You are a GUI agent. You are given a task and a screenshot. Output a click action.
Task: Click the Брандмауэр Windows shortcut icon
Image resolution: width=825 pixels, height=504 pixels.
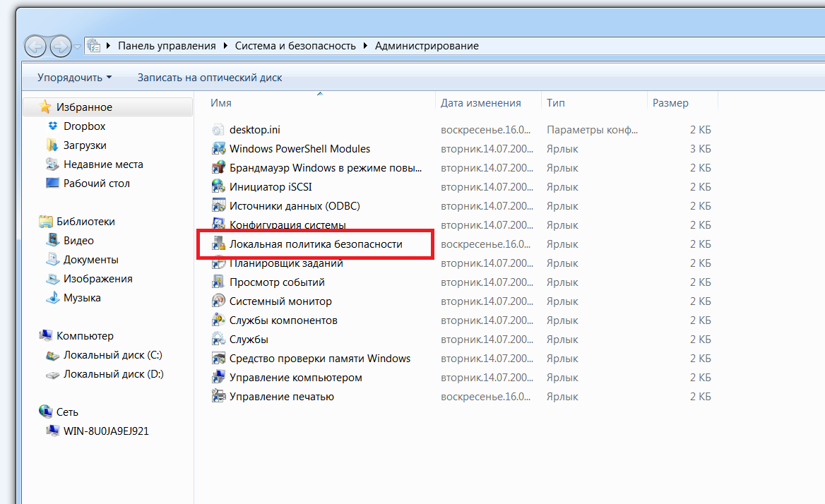pyautogui.click(x=218, y=168)
